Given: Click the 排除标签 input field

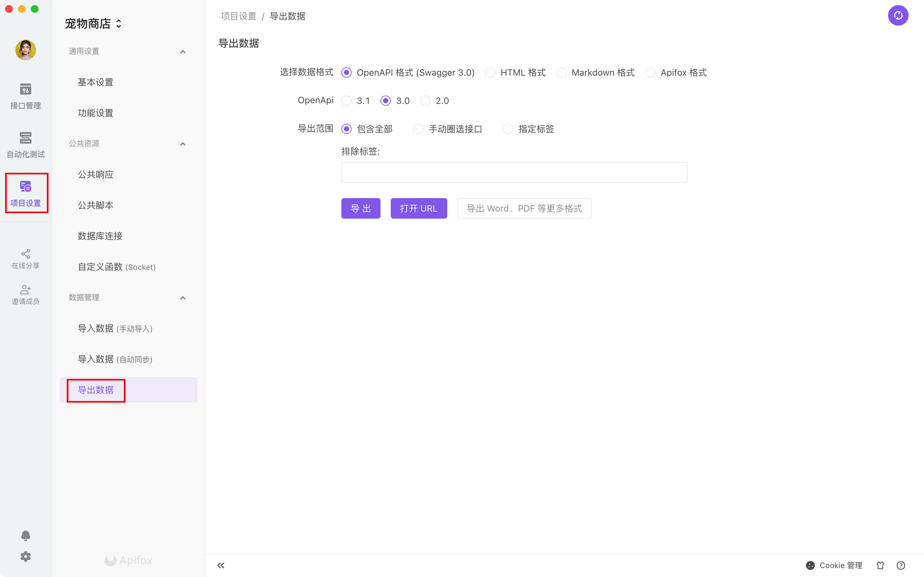Looking at the screenshot, I should pos(514,172).
